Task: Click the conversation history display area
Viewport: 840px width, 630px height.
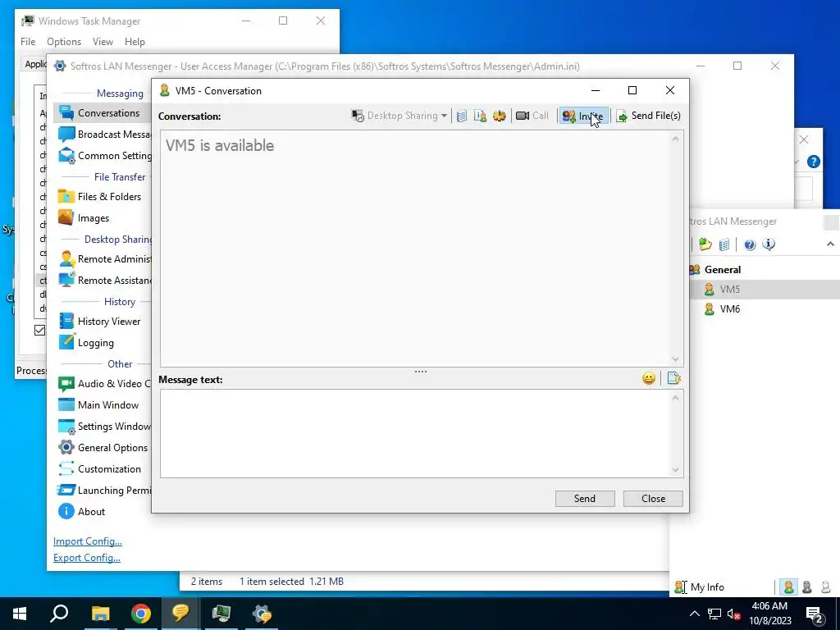Action: tap(415, 249)
